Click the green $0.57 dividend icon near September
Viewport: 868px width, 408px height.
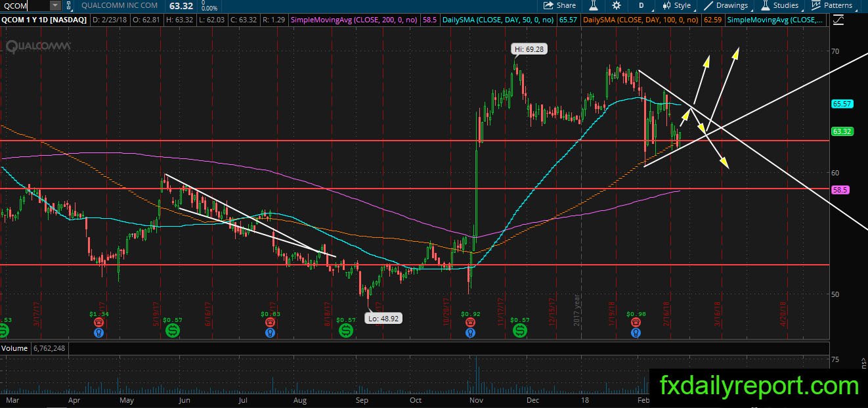pyautogui.click(x=345, y=330)
